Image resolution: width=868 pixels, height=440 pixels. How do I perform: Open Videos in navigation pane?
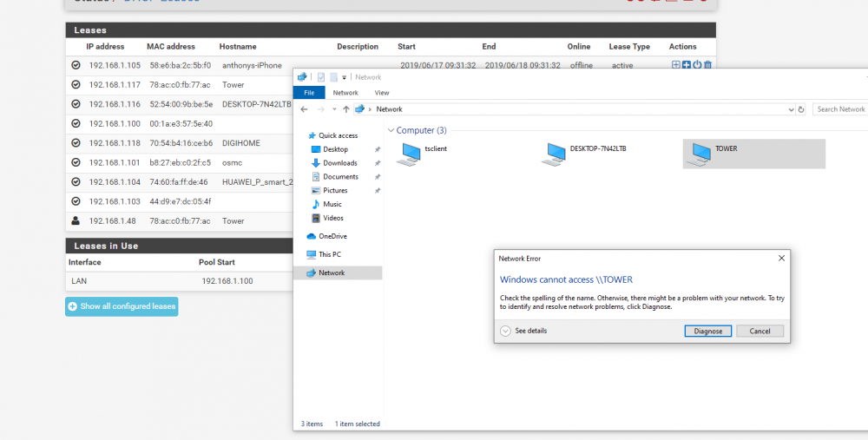coord(328,218)
